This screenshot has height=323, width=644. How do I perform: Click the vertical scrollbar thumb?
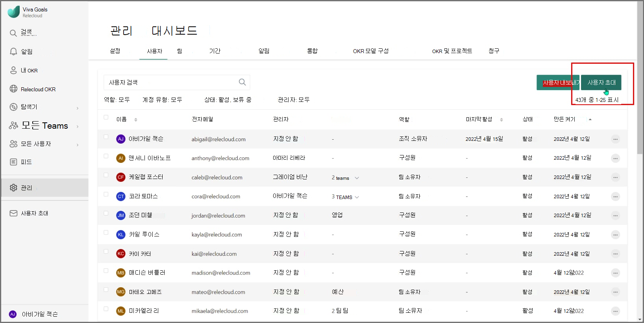pyautogui.click(x=640, y=79)
